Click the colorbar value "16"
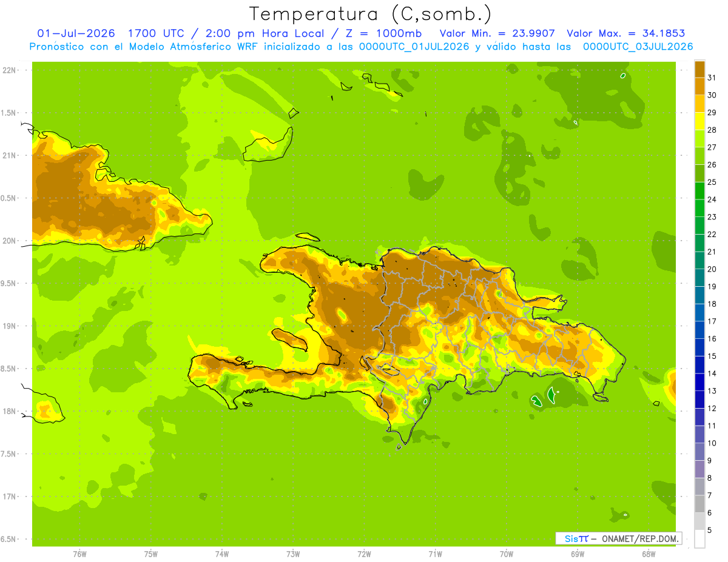728x562 pixels. click(x=712, y=339)
